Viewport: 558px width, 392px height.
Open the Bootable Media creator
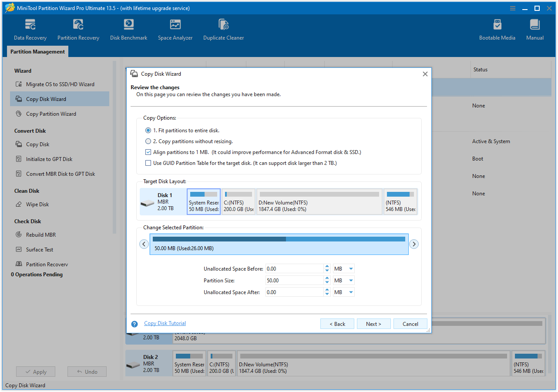pyautogui.click(x=497, y=29)
